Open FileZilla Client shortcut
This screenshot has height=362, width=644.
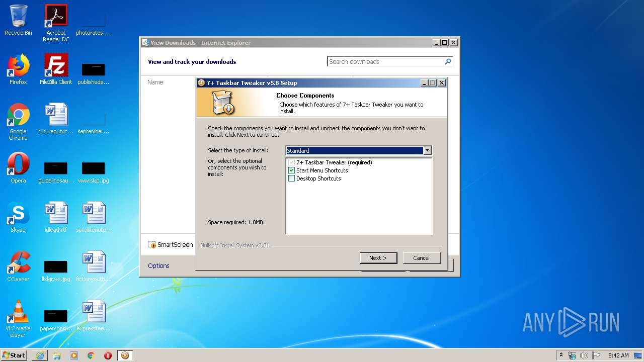point(56,69)
